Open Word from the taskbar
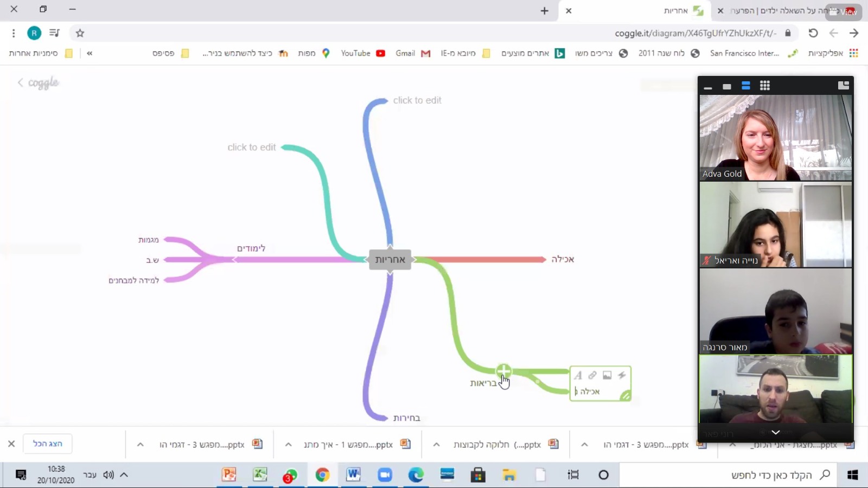868x488 pixels. (353, 475)
